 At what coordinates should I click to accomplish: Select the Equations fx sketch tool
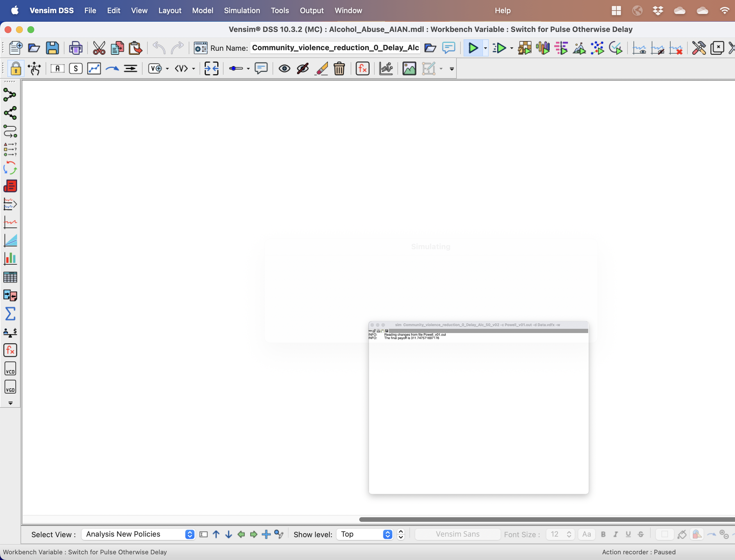(x=362, y=69)
